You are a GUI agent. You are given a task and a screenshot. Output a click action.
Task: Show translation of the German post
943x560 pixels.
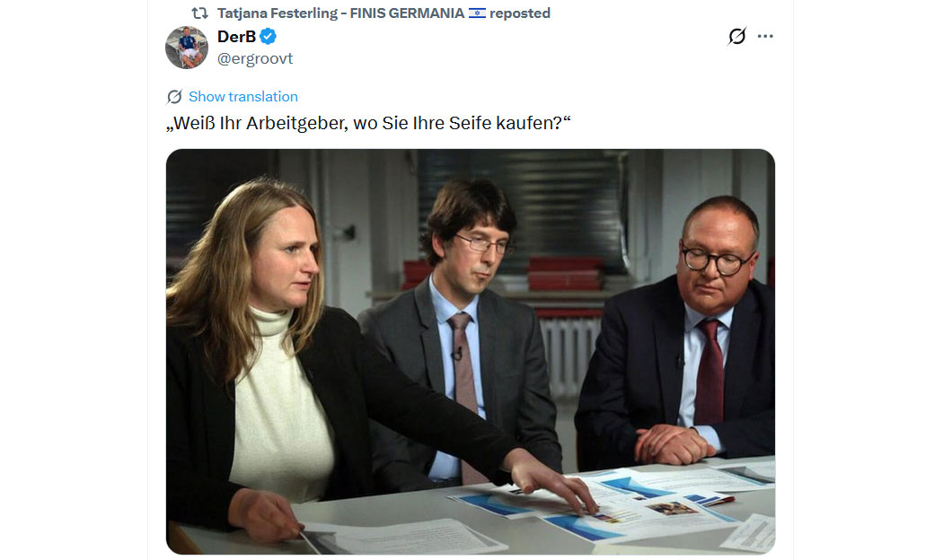pos(243,97)
